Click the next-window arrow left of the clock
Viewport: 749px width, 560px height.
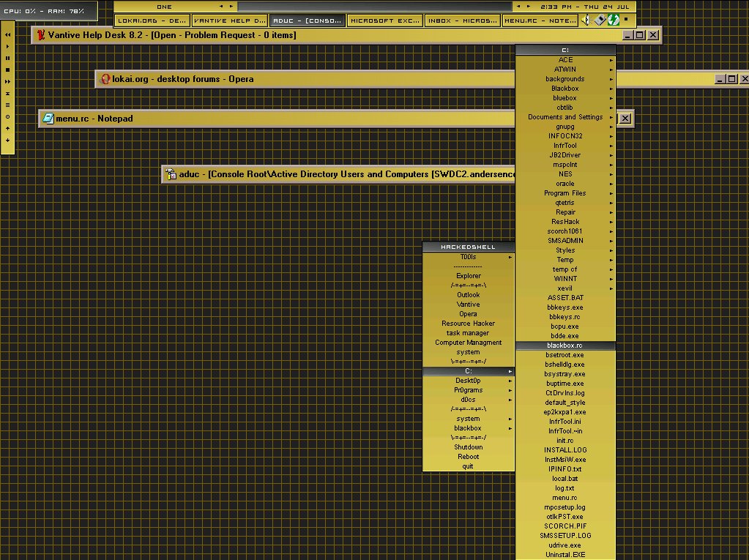point(529,7)
